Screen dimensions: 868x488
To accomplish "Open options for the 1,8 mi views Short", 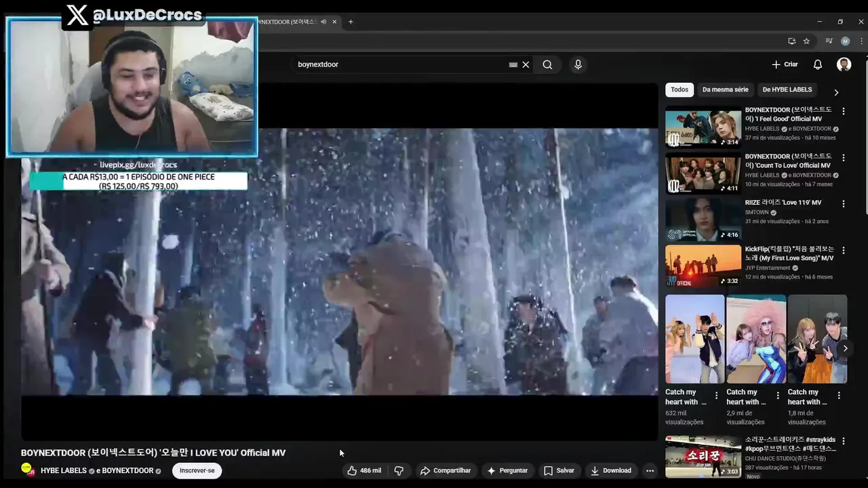I will [838, 396].
